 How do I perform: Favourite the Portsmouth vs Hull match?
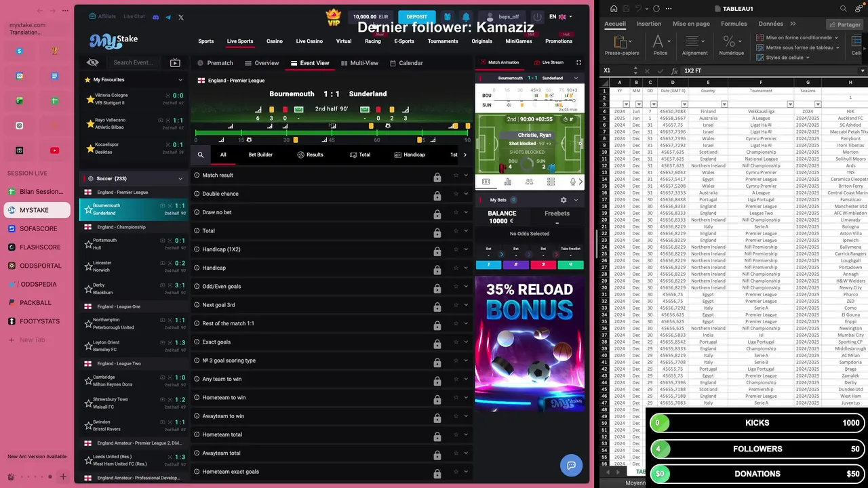(87, 244)
